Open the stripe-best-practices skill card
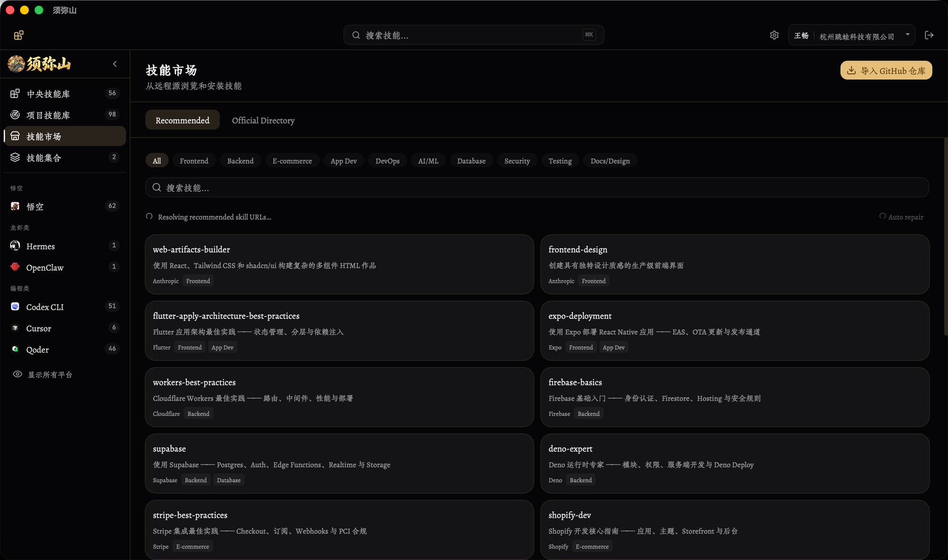The height and width of the screenshot is (560, 948). (339, 530)
